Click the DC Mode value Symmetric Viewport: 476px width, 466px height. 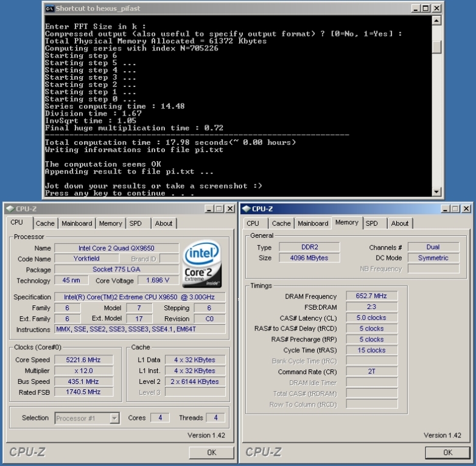pos(433,258)
